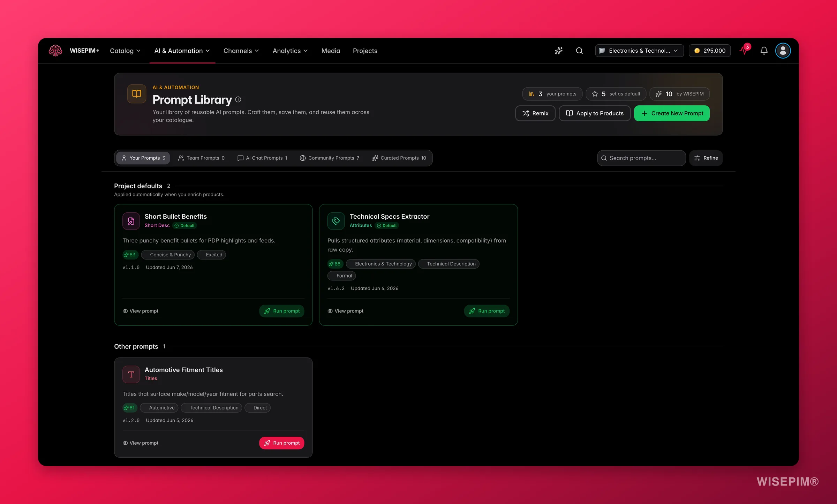Image resolution: width=837 pixels, height=504 pixels.
Task: Open the Electronics & Technol... project selector
Action: (639, 51)
